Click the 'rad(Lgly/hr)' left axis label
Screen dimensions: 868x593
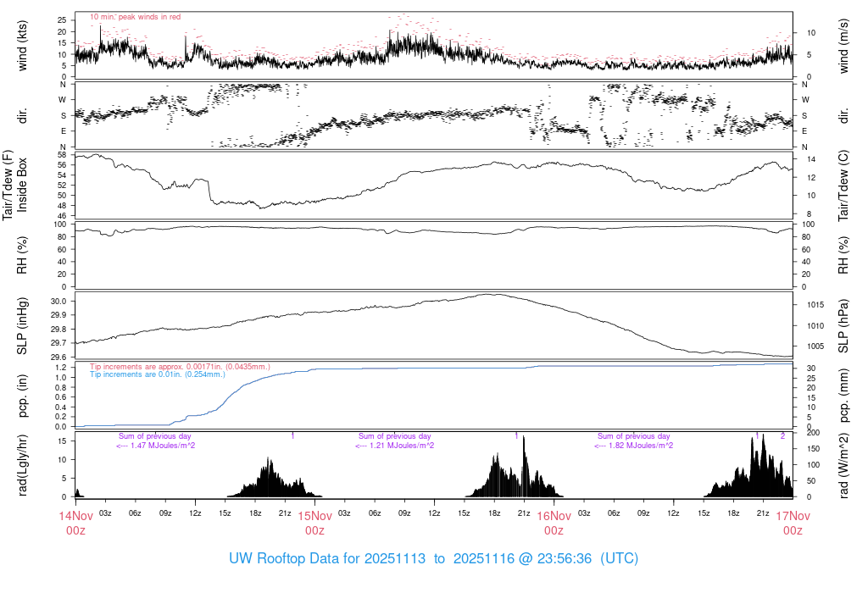coord(23,464)
